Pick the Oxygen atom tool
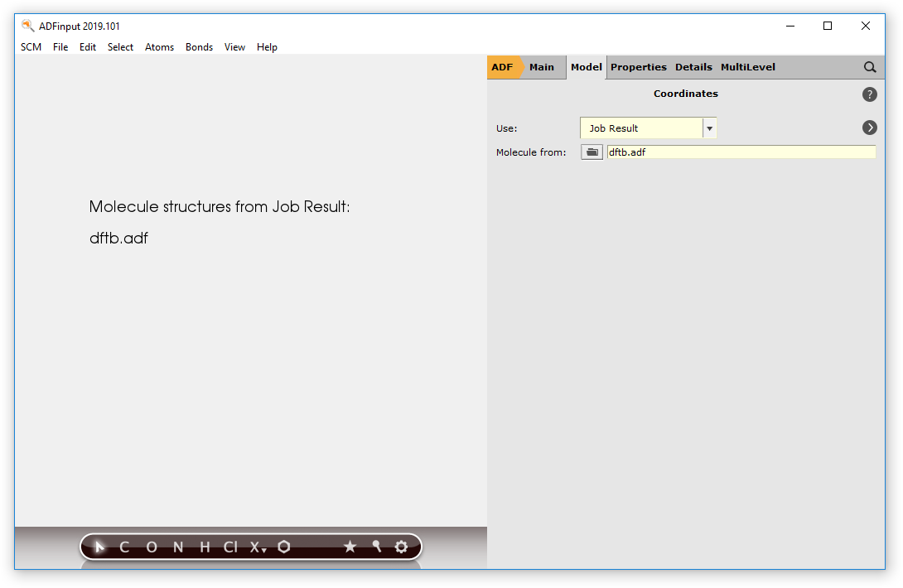 pos(151,547)
